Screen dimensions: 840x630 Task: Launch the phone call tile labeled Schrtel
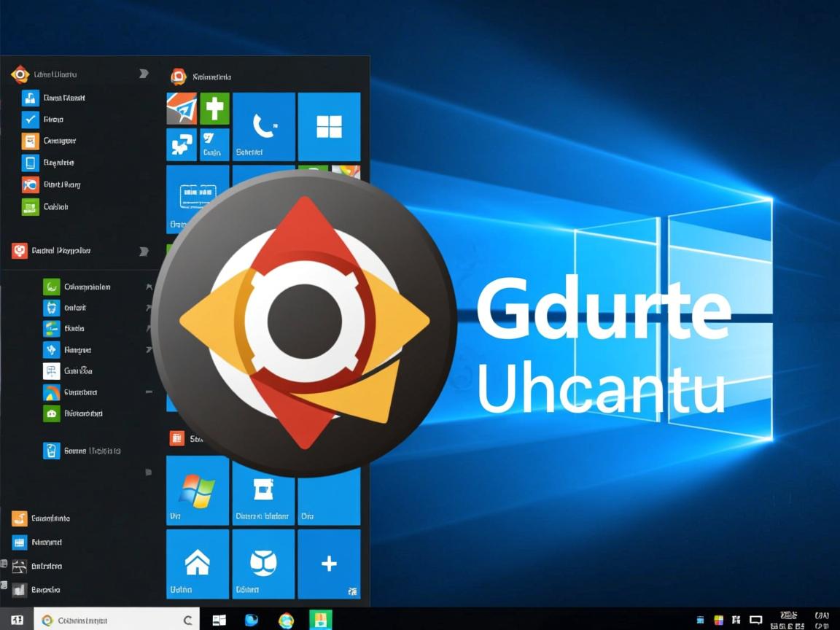(x=263, y=125)
